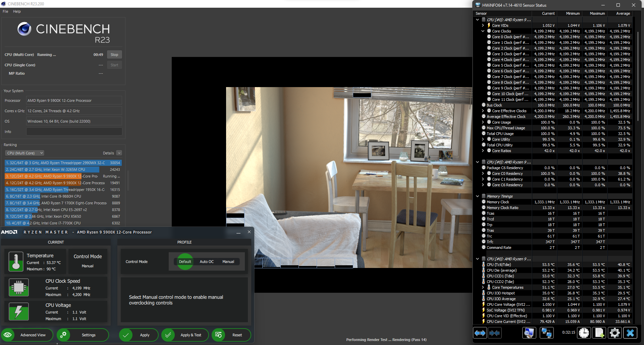Collapse HWiNFO columns with the inward-arrows icon

[x=495, y=333]
